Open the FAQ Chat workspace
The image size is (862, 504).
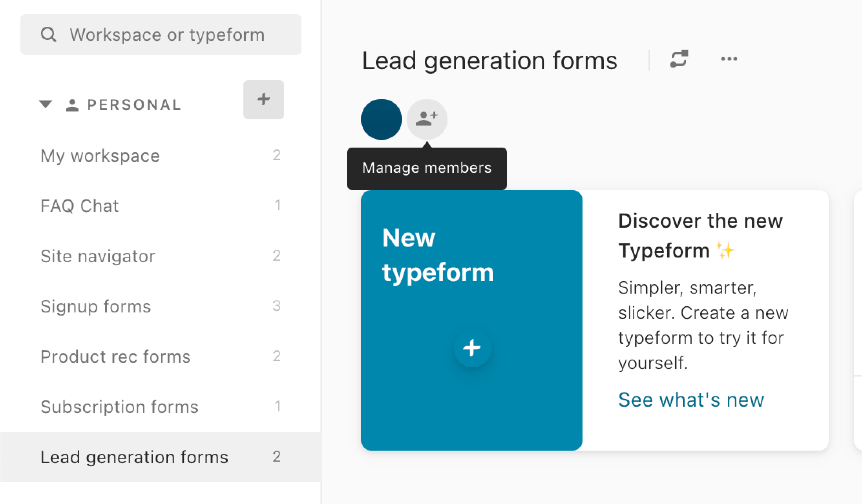point(161,206)
